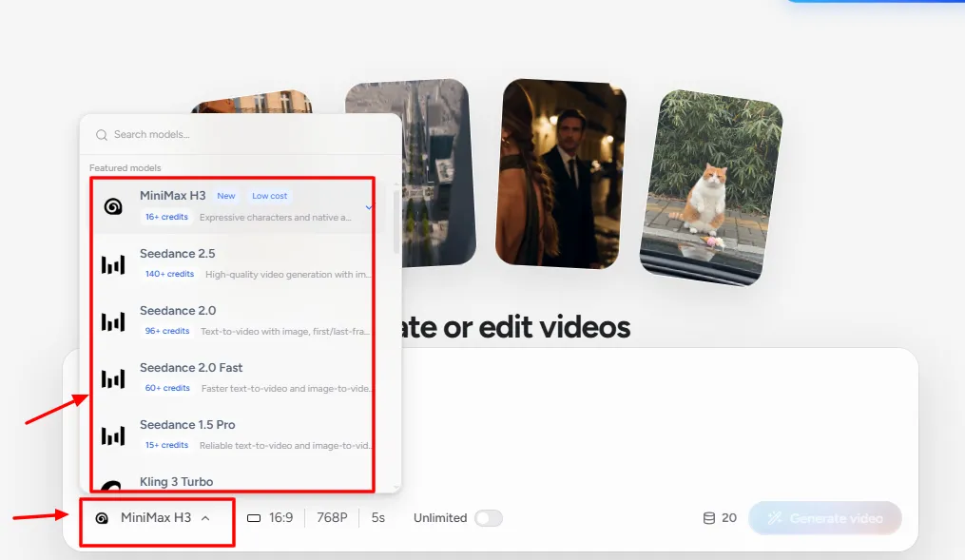This screenshot has width=965, height=560.
Task: Open the aerial city street thumbnail
Action: click(x=438, y=173)
